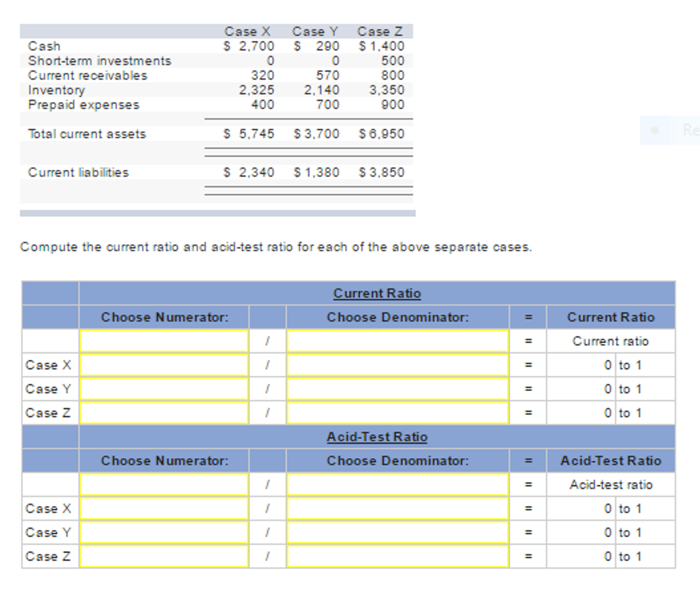
Task: Click Case Z current ratio result '0'
Action: click(x=608, y=413)
